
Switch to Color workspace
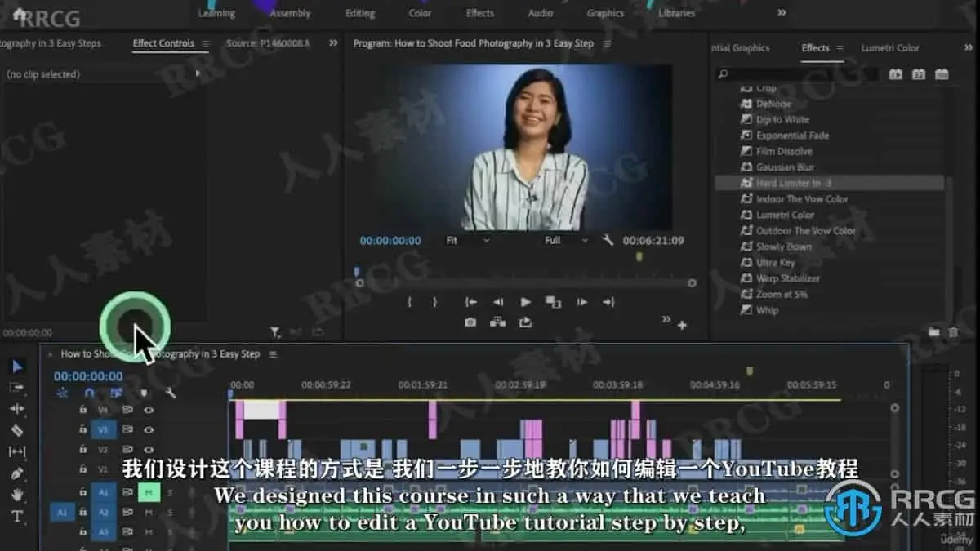coord(421,13)
